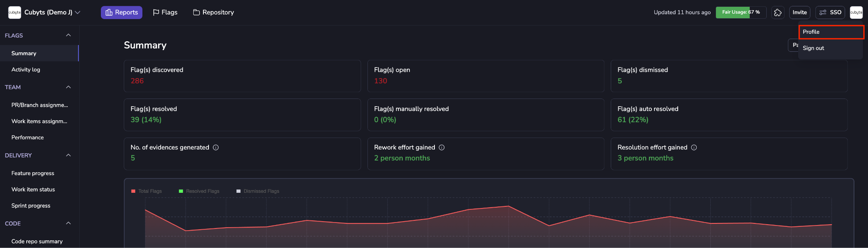Open Work items assignment in the sidebar
868x248 pixels.
tap(39, 121)
